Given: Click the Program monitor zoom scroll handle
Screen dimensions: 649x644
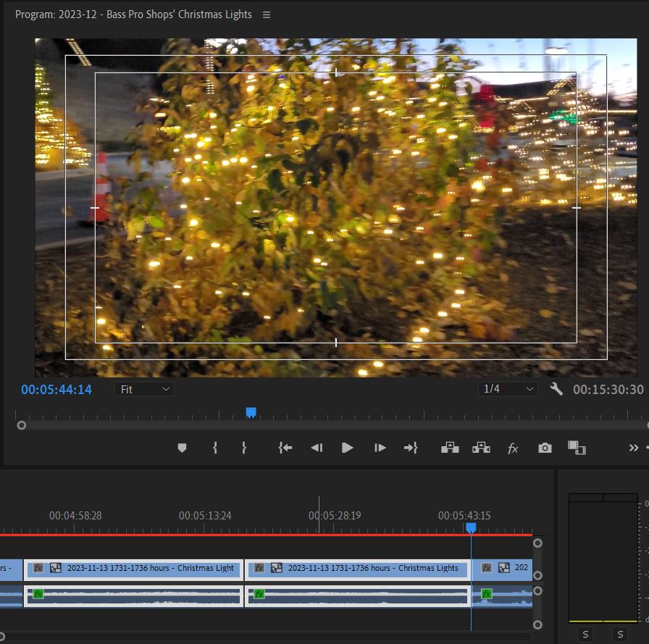Looking at the screenshot, I should pyautogui.click(x=22, y=425).
